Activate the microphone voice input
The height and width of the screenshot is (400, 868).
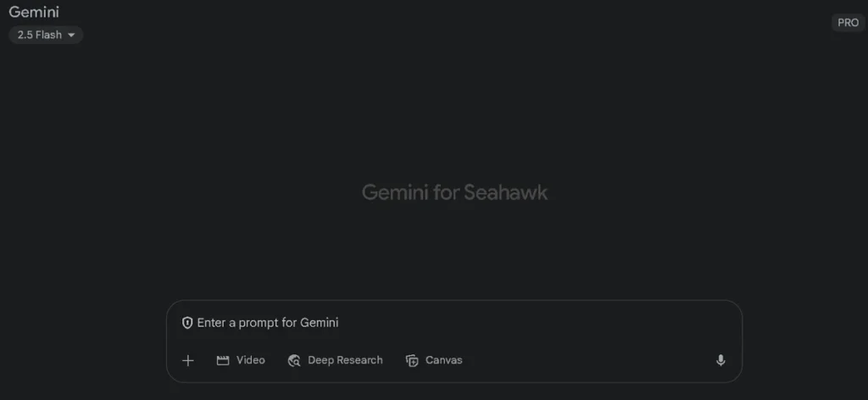(x=721, y=360)
